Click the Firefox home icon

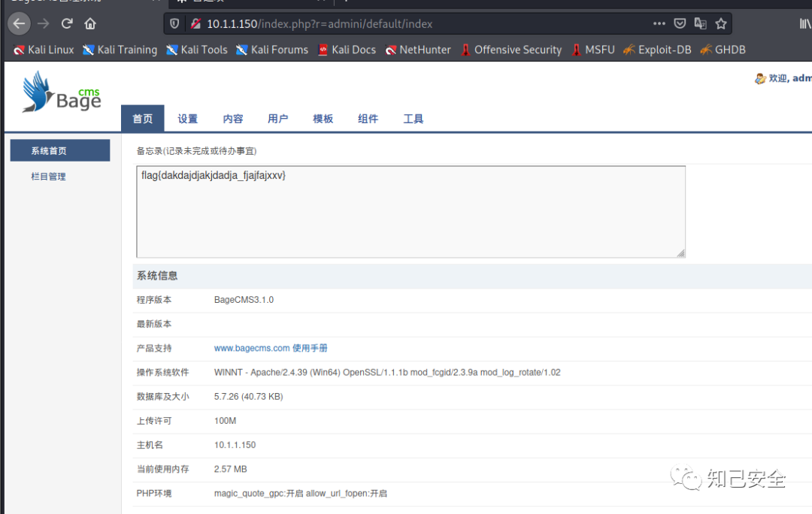tap(89, 23)
